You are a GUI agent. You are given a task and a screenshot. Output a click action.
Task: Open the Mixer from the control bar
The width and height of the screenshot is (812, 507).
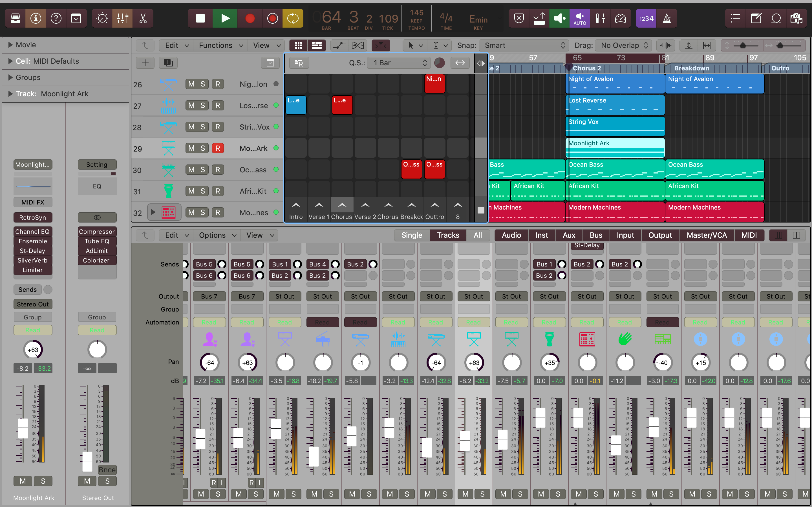pyautogui.click(x=122, y=18)
